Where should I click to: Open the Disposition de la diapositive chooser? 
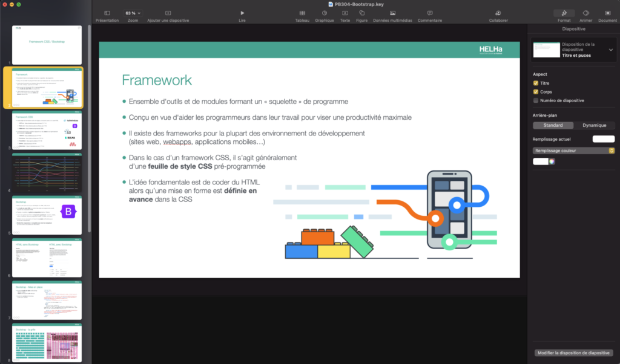click(x=573, y=50)
